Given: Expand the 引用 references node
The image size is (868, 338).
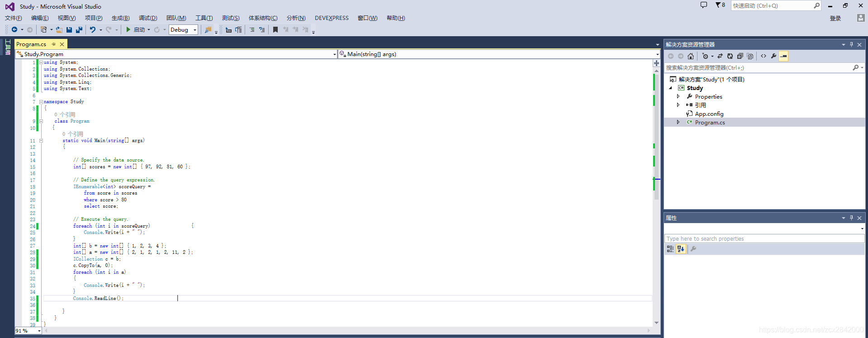Looking at the screenshot, I should (x=678, y=105).
